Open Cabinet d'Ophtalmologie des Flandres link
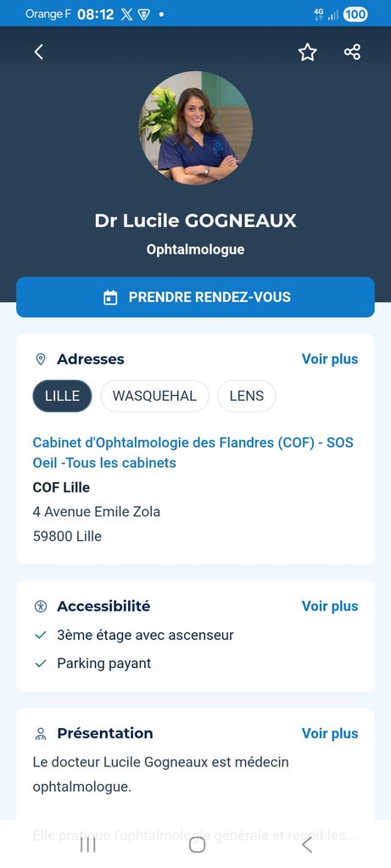 [x=193, y=453]
